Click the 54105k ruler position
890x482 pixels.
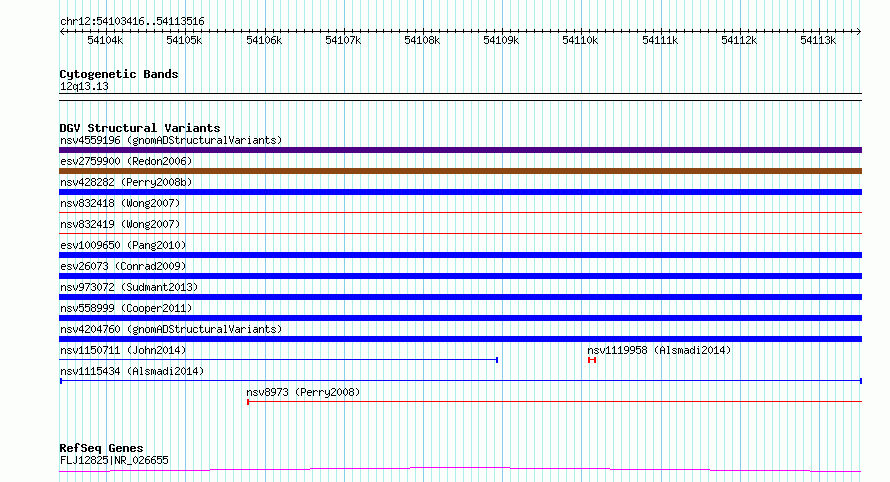pos(184,40)
